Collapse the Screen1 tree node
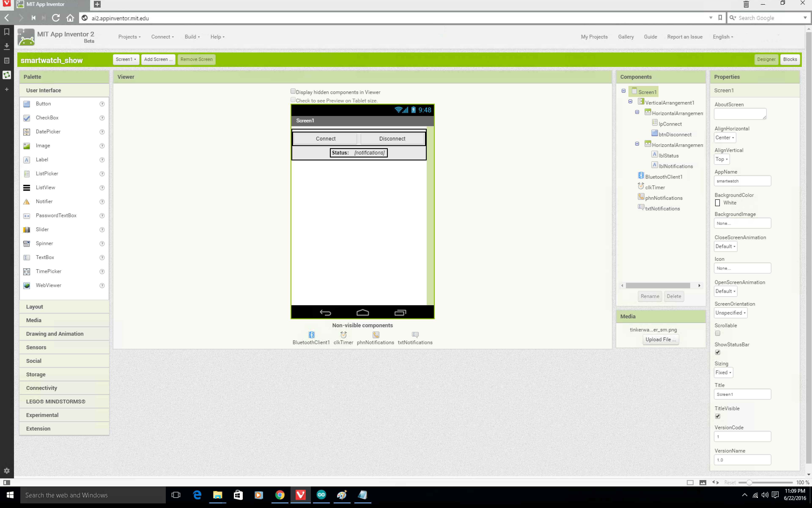This screenshot has height=508, width=812. click(623, 91)
